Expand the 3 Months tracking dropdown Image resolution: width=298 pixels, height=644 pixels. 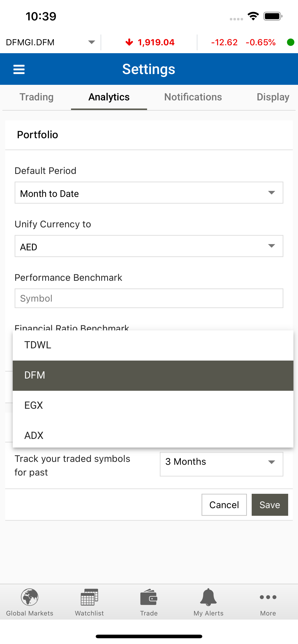coord(221,464)
